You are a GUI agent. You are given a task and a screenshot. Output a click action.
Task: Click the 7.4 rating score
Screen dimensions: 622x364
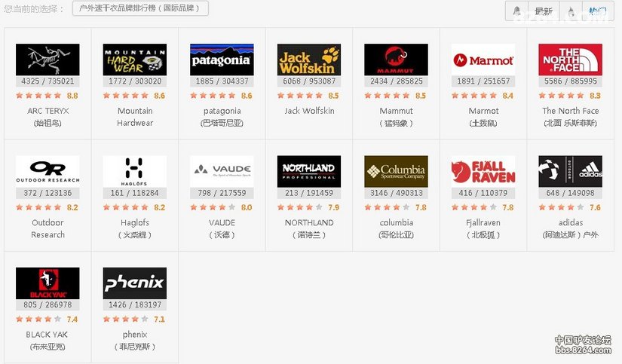tap(72, 320)
